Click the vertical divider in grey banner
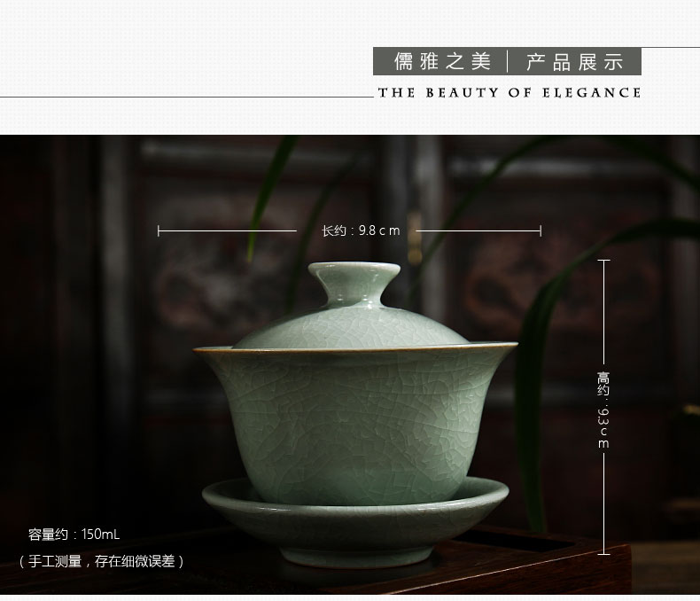Viewport: 700px width, 601px height. coord(508,62)
